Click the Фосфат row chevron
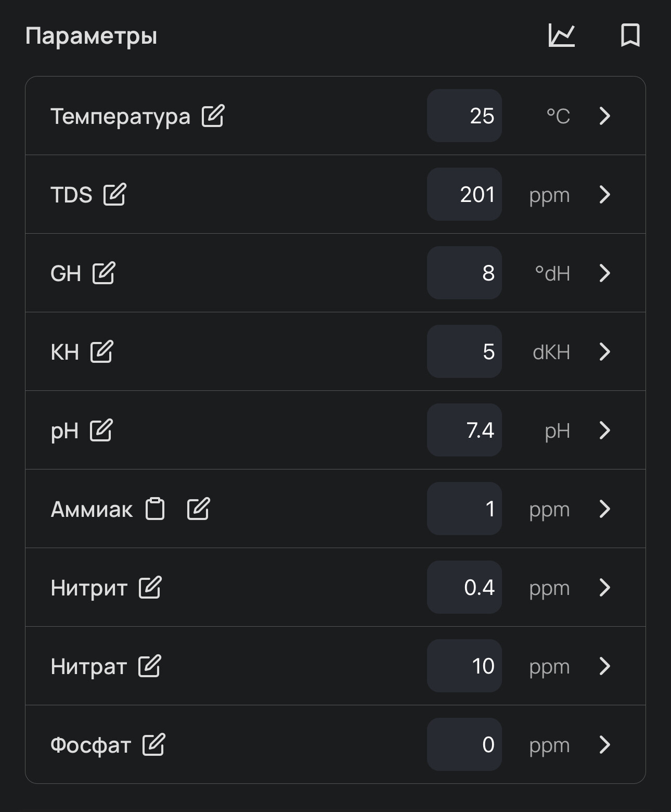 604,744
